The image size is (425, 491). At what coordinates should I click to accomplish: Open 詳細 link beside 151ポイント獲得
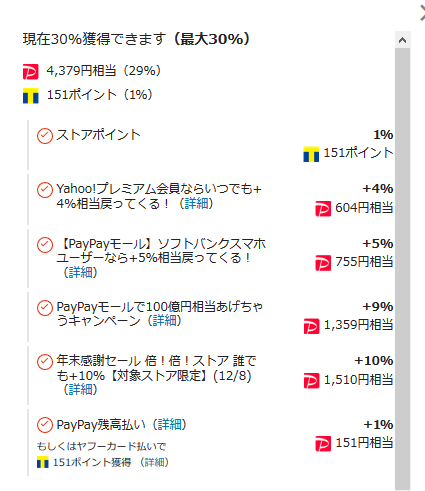[154, 462]
